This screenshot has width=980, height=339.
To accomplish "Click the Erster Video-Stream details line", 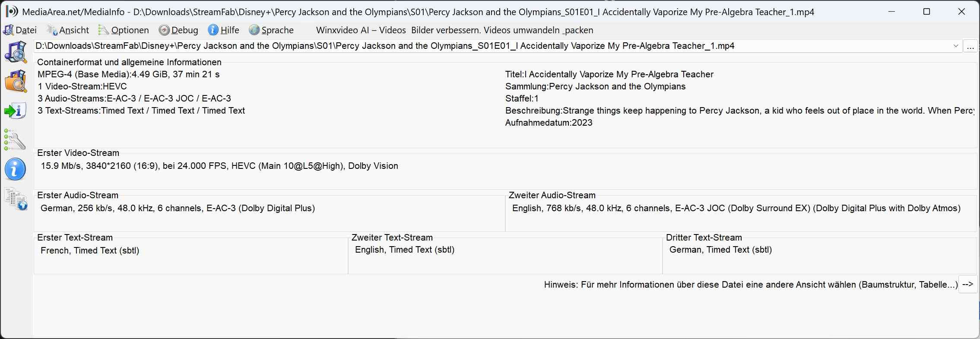I will coord(219,166).
